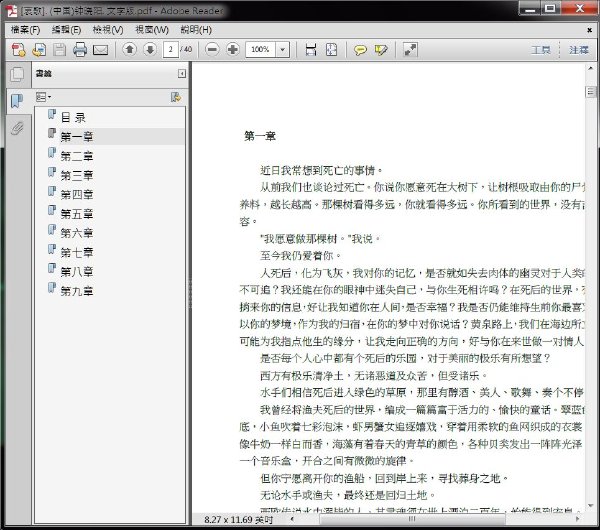This screenshot has width=600, height=530.
Task: Click the horizontal scrollbar thumb
Action: (412, 519)
